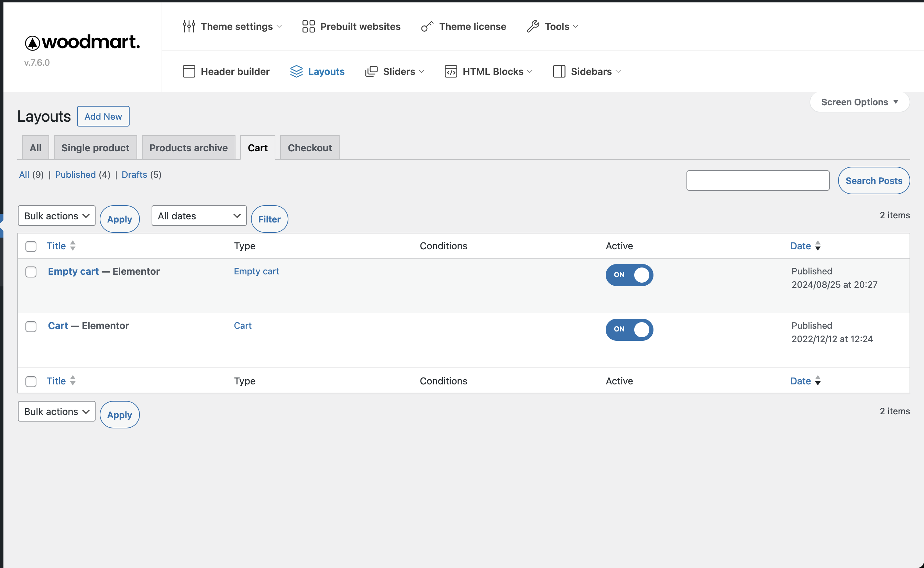Turn off the Empty cart active toggle
The height and width of the screenshot is (568, 924).
click(x=629, y=275)
